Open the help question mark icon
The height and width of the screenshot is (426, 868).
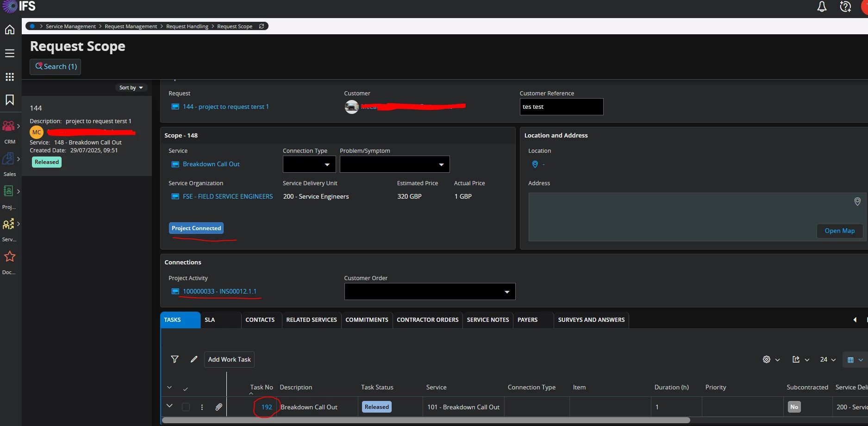point(845,7)
